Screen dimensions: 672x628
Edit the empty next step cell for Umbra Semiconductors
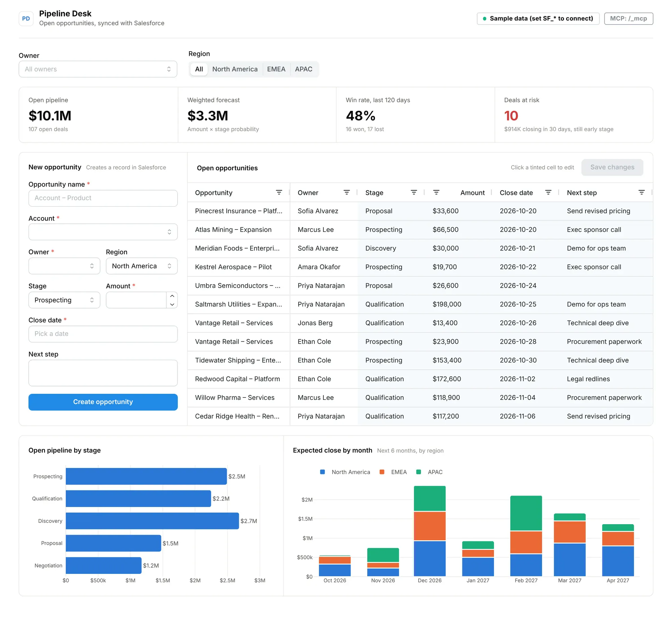pyautogui.click(x=606, y=286)
